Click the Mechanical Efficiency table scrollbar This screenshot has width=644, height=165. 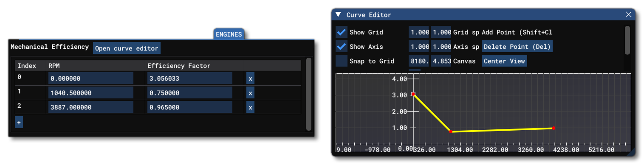point(309,94)
